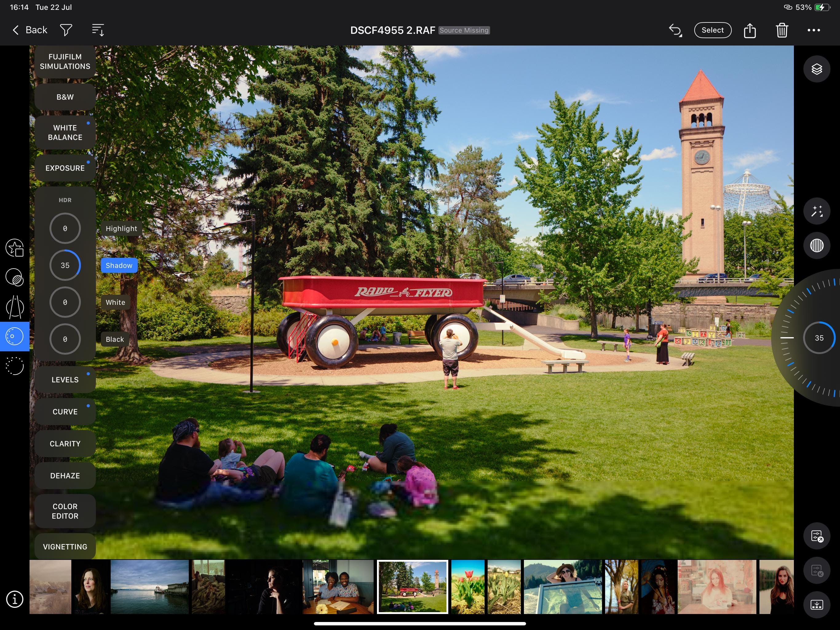This screenshot has height=630, width=840.
Task: Open the share sheet icon
Action: click(x=750, y=30)
